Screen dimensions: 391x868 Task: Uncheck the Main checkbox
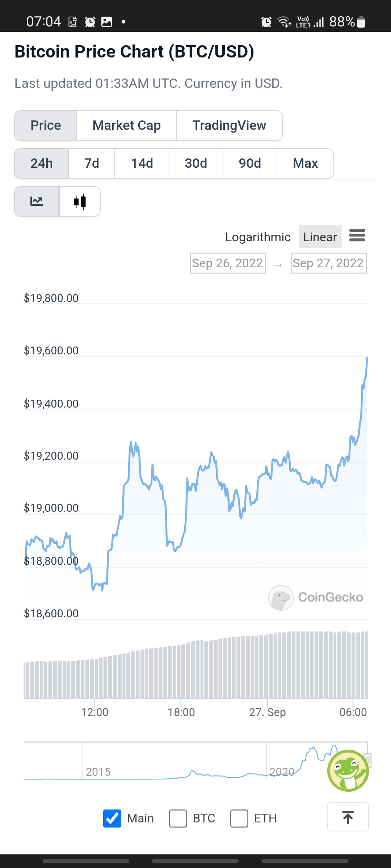tap(112, 818)
